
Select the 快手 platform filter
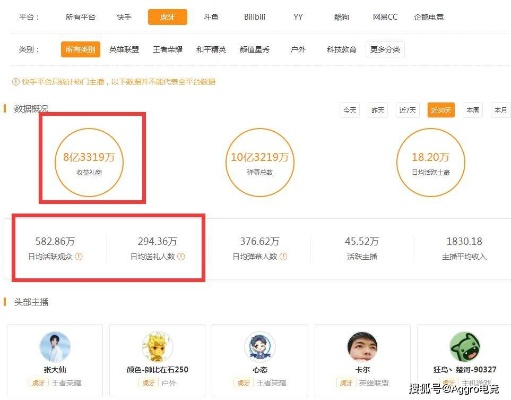[x=124, y=17]
